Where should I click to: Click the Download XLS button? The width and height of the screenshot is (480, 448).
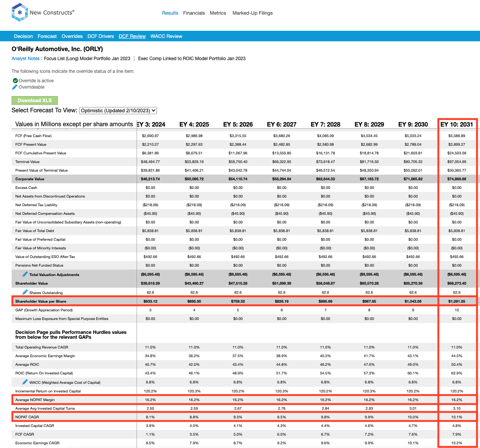[x=35, y=100]
